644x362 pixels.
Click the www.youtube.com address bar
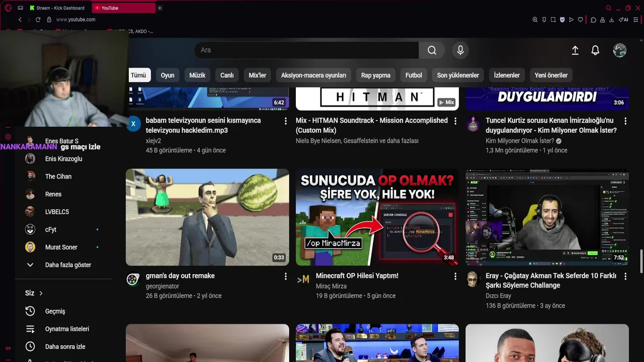[x=75, y=20]
